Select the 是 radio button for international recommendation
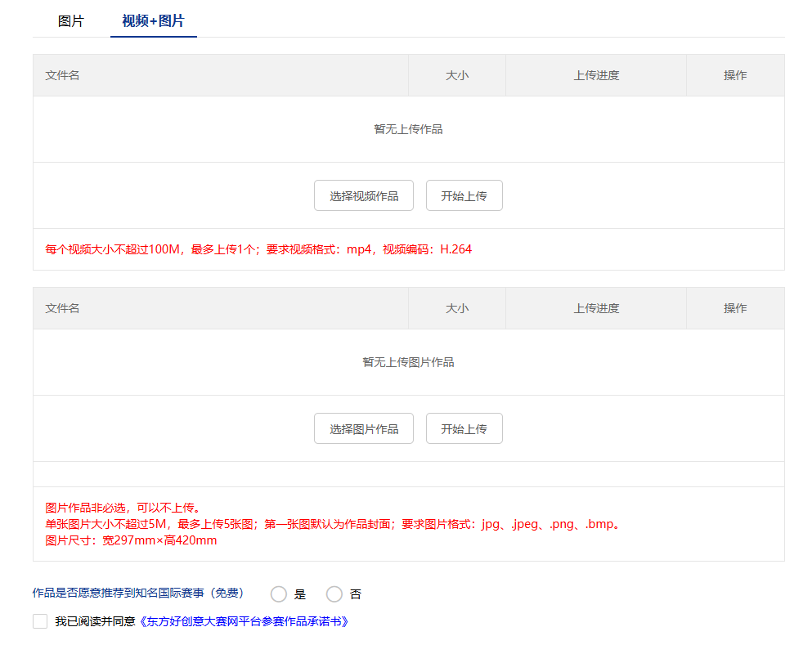The width and height of the screenshot is (812, 645). pos(279,594)
